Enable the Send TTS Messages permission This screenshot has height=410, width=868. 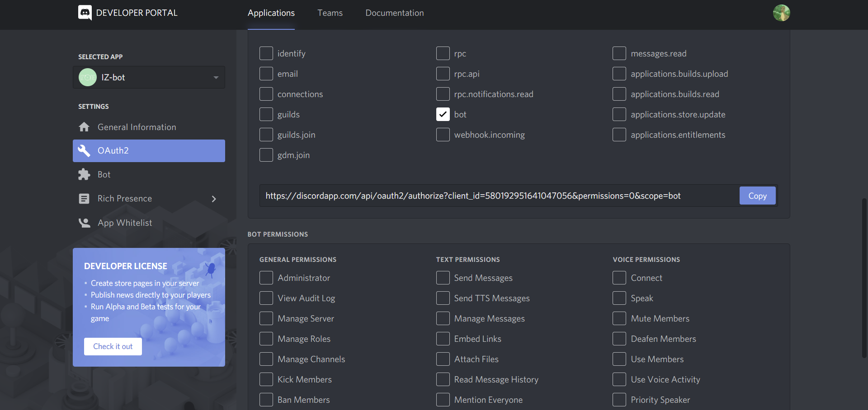coord(443,298)
